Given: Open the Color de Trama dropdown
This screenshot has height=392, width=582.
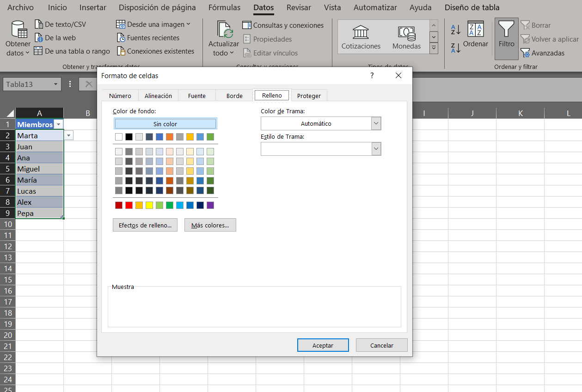Looking at the screenshot, I should click(376, 123).
